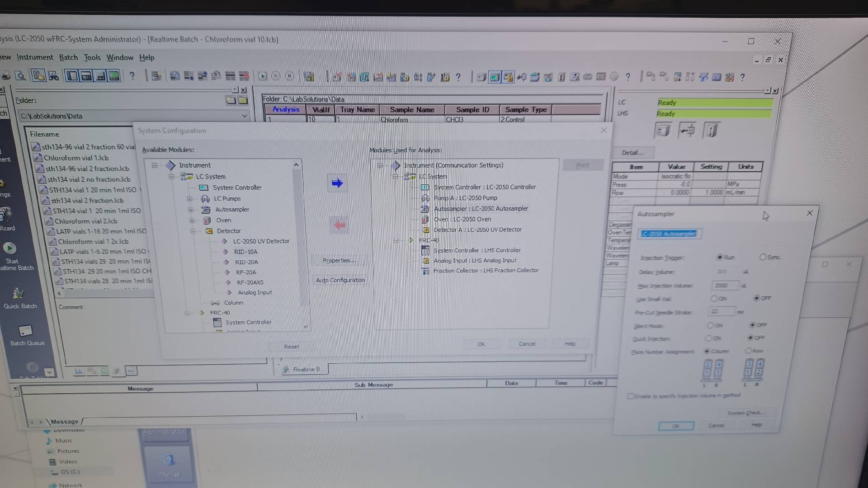Viewport: 868px width, 488px height.
Task: Collapse the LC System node in Available Modules
Action: coord(172,177)
